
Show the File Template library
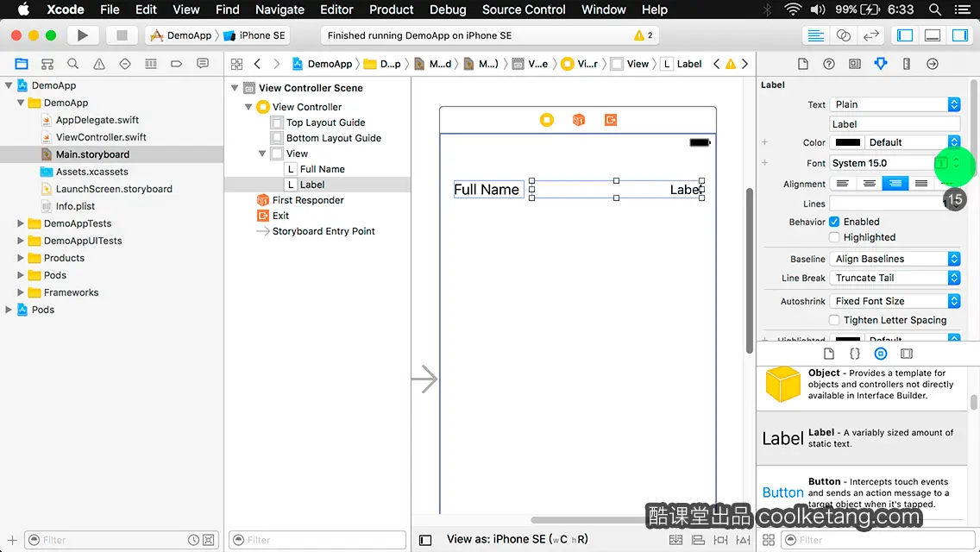pos(829,354)
